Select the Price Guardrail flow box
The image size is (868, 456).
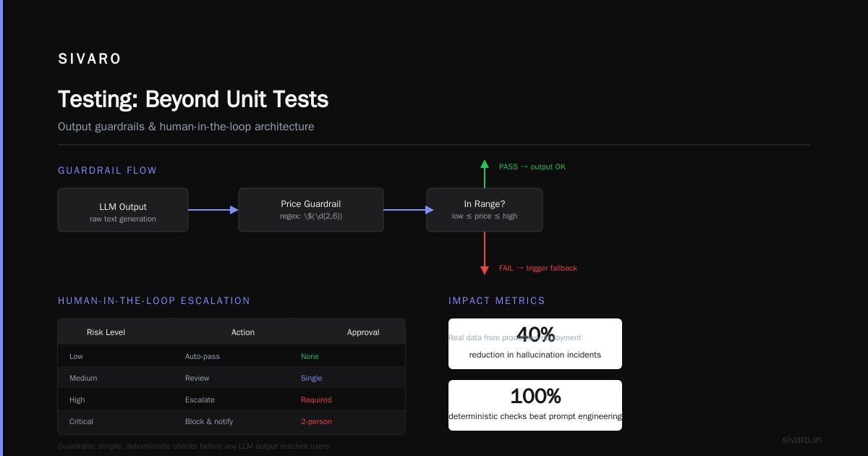pyautogui.click(x=311, y=210)
